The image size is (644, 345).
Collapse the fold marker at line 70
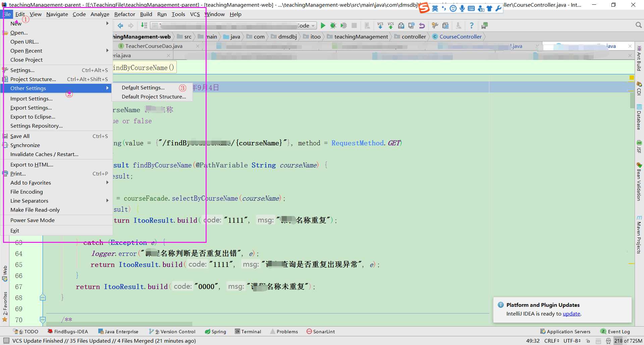point(43,320)
